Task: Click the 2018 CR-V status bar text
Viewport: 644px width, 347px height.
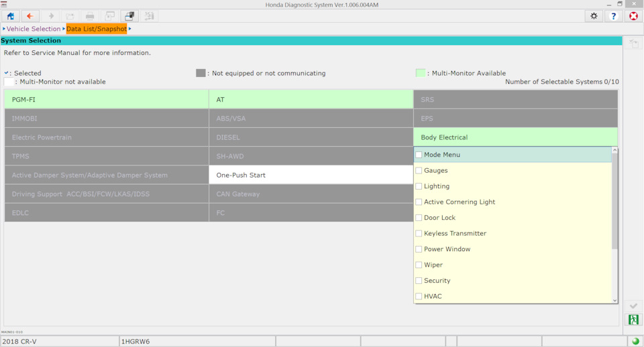Action: [x=19, y=341]
